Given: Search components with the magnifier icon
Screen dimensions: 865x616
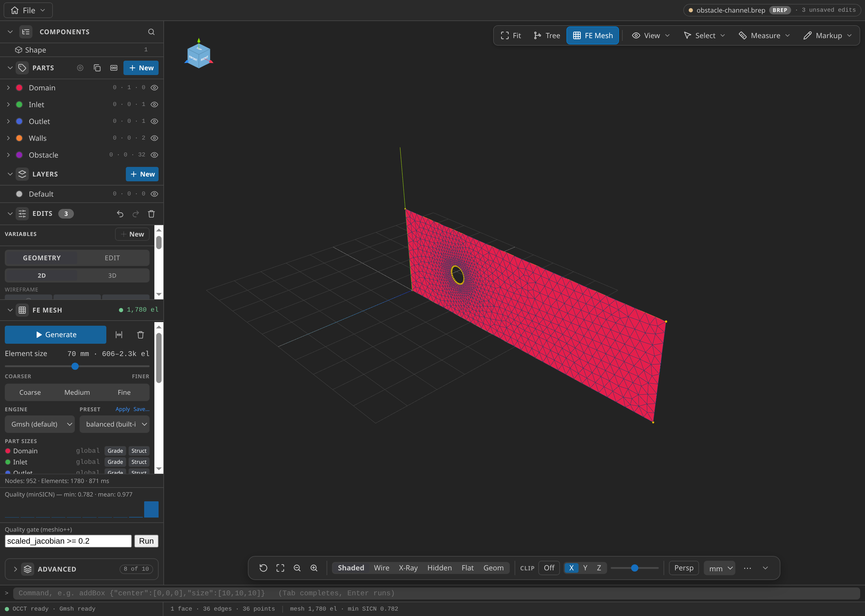Looking at the screenshot, I should pyautogui.click(x=151, y=32).
